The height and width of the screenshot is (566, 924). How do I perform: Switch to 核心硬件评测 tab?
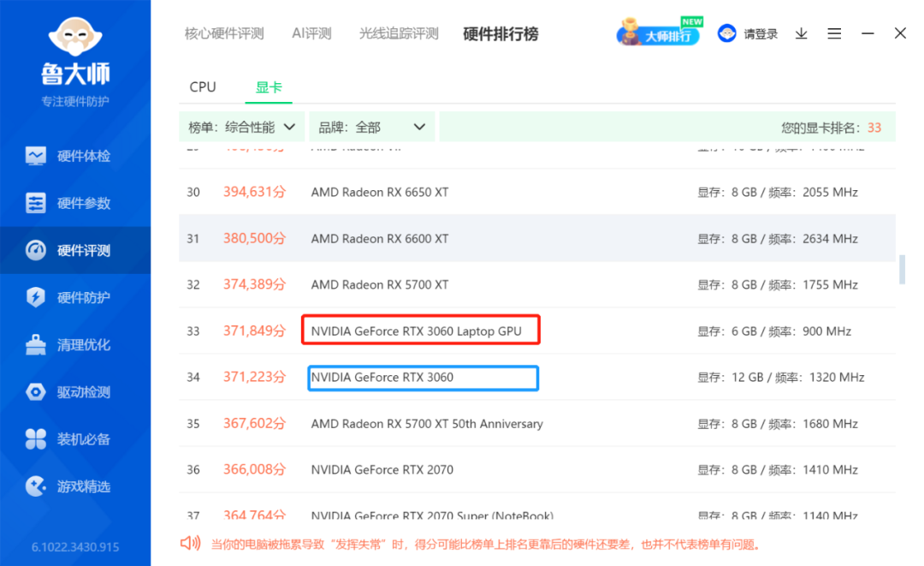click(224, 33)
